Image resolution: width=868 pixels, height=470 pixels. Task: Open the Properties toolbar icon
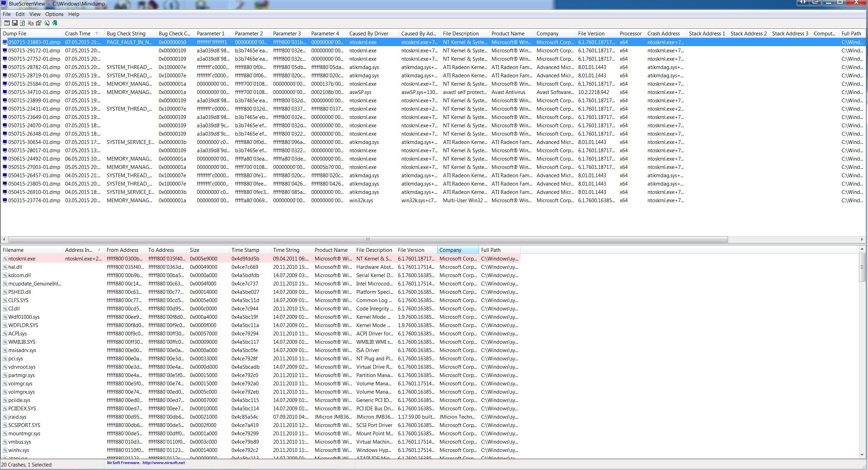point(38,23)
